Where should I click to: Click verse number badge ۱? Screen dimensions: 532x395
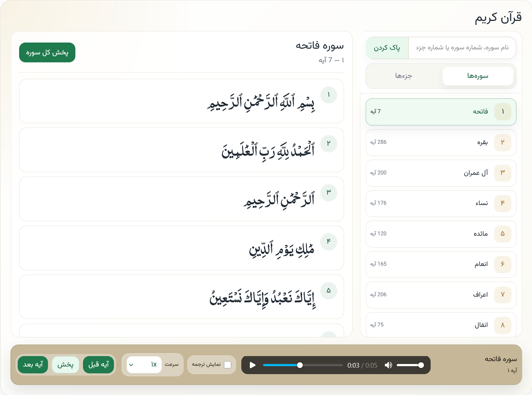[329, 95]
